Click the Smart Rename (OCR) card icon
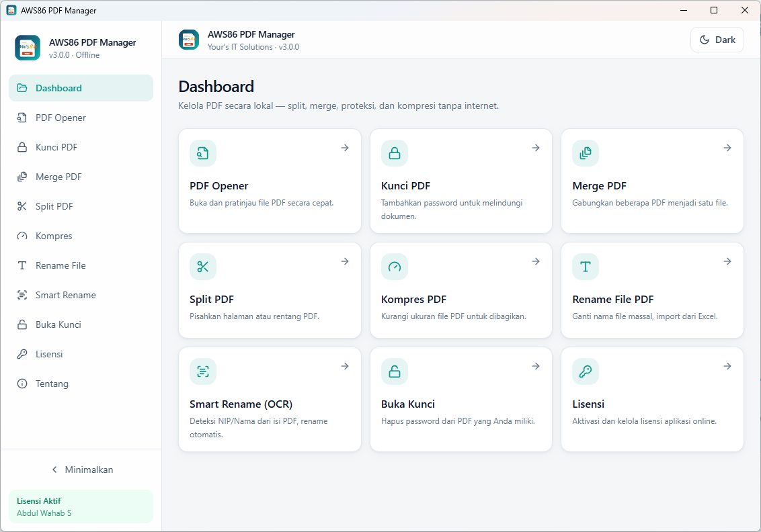761x532 pixels. click(x=203, y=371)
